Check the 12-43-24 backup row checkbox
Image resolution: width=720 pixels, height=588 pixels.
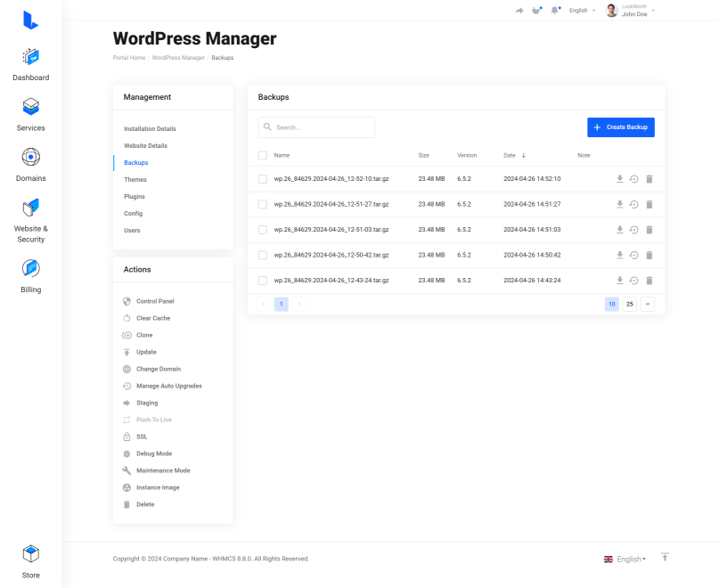[x=263, y=281]
